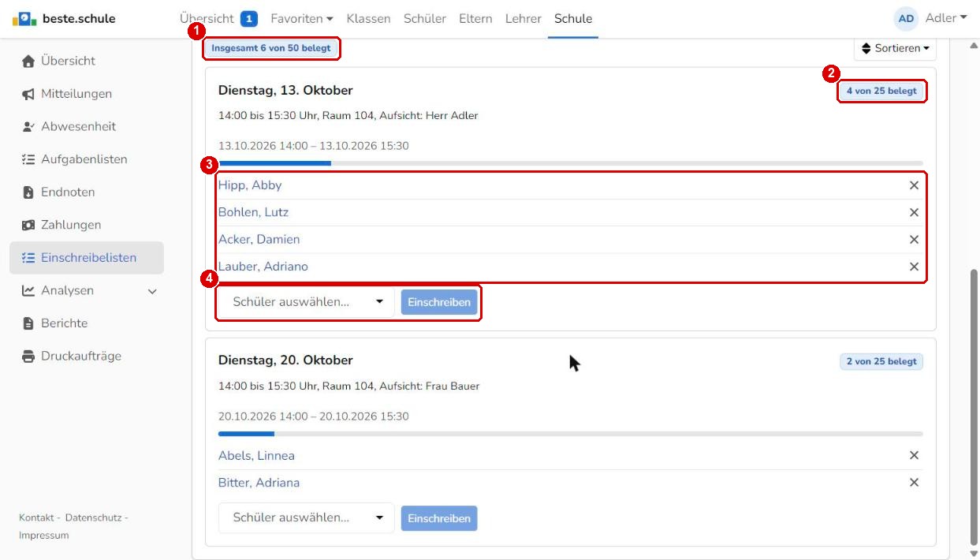Remove Bohlen, Lutz with the X icon
This screenshot has width=980, height=560.
914,212
